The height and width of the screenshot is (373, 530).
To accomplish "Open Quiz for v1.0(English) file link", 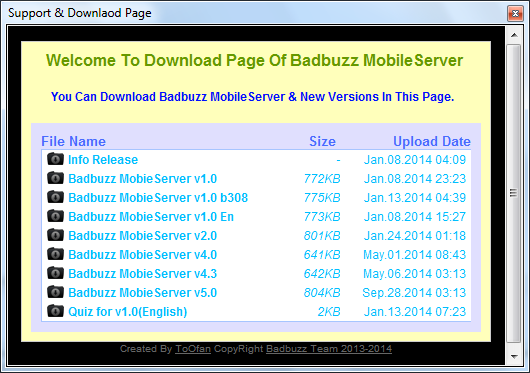I will point(128,312).
